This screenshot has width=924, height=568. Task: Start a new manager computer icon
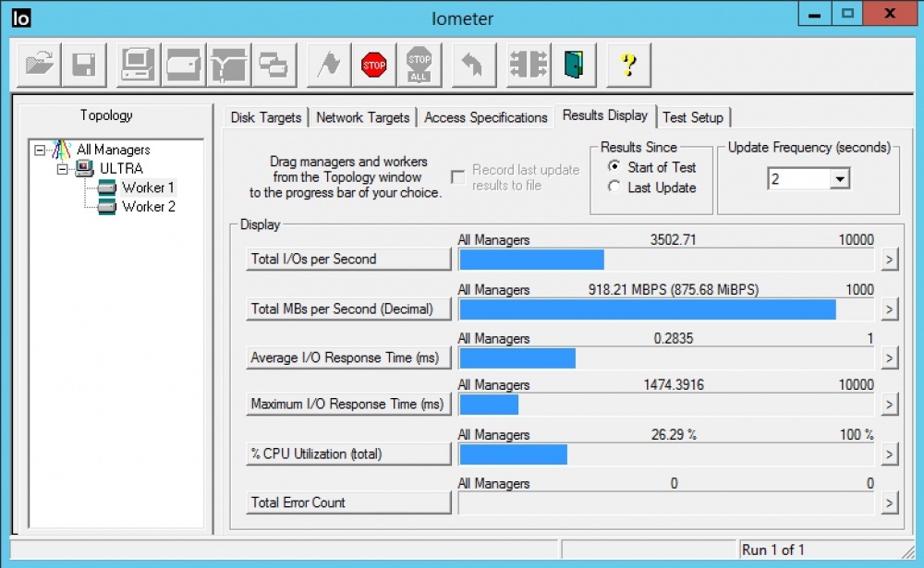coord(139,65)
